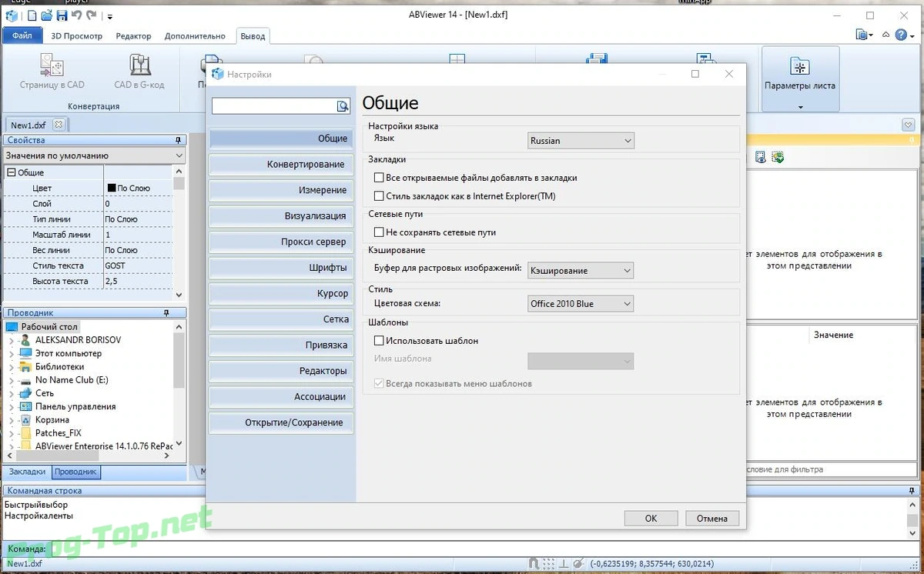
Task: Open Цветовая схема Office 2010 Blue dropdown
Action: coord(581,304)
